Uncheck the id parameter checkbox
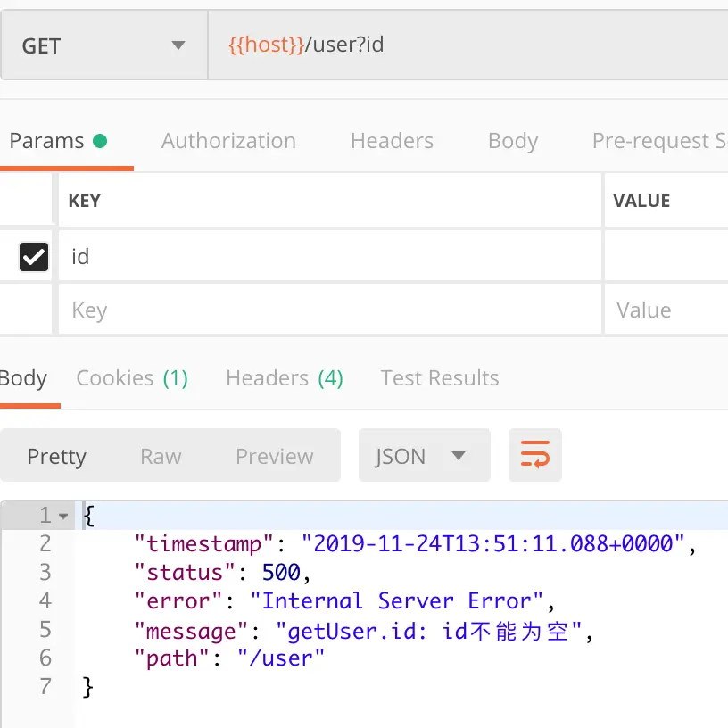Image resolution: width=728 pixels, height=728 pixels. 34,257
